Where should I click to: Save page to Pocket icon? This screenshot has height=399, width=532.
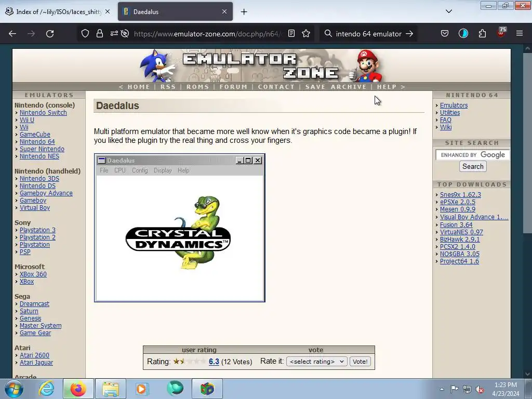445,34
